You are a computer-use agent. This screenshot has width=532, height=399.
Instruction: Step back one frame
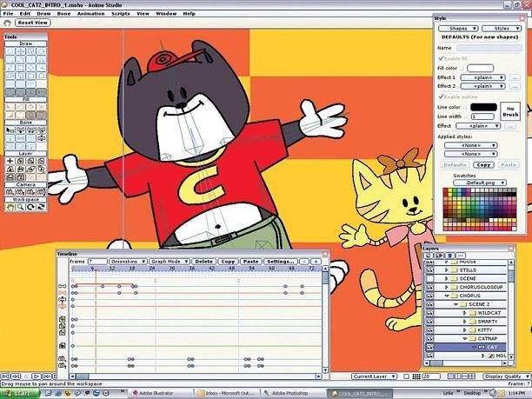pyautogui.click(x=16, y=376)
